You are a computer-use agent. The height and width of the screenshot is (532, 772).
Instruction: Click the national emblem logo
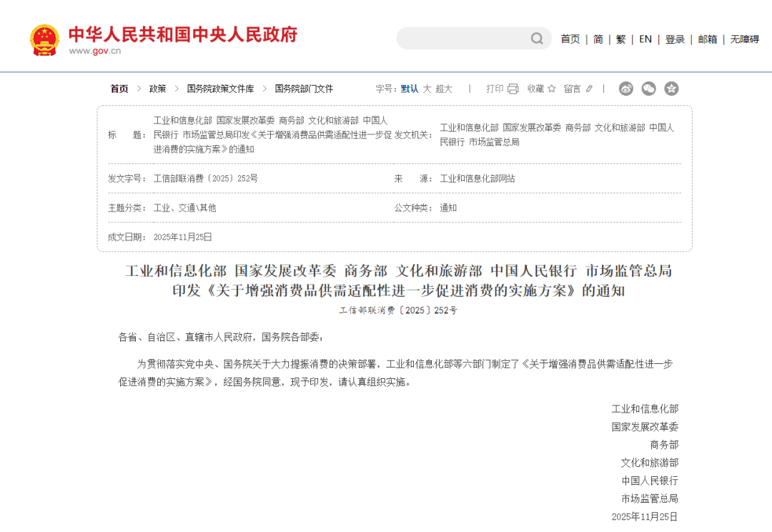44,40
